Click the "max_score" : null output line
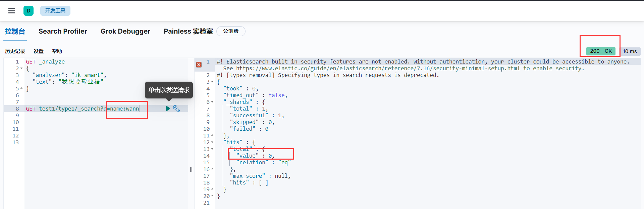 pyautogui.click(x=260, y=176)
